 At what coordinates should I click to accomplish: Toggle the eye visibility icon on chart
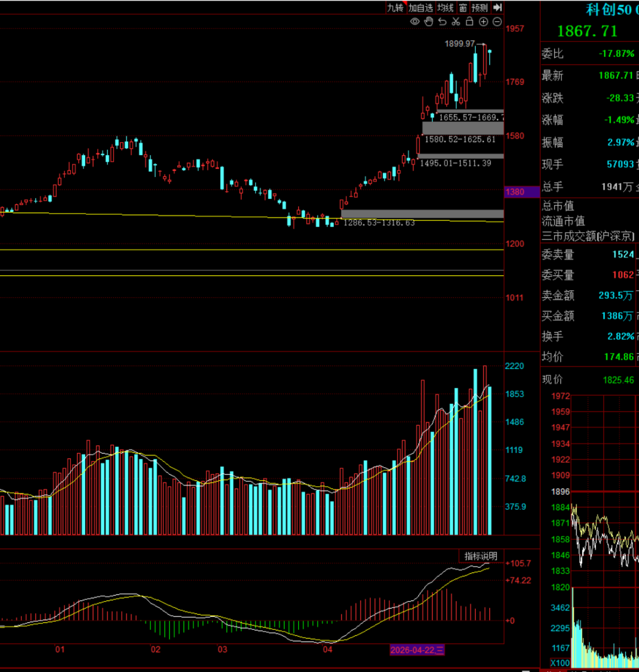[415, 21]
